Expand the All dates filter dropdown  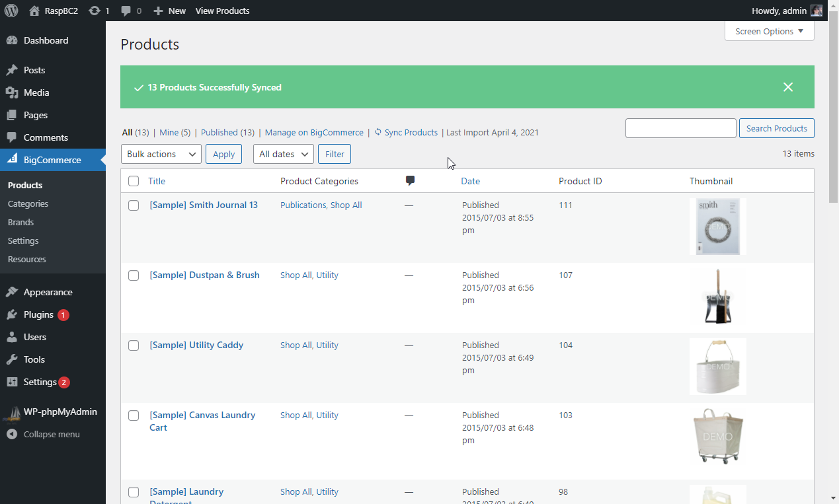[x=283, y=154]
